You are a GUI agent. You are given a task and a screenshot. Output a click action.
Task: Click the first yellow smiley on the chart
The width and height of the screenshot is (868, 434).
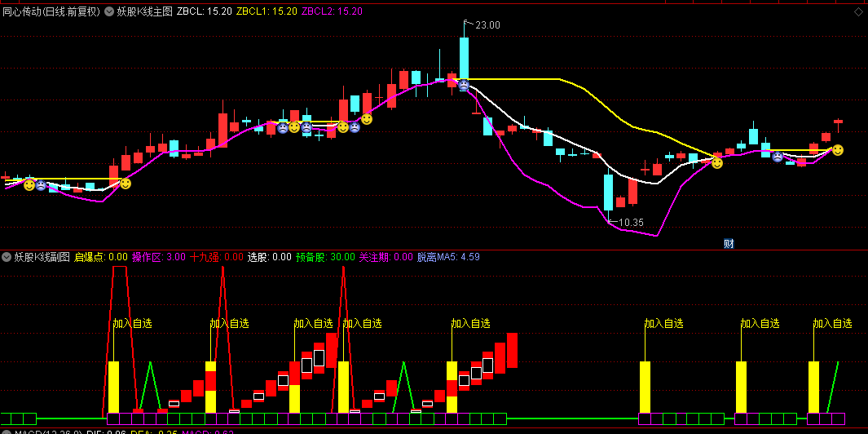(29, 185)
